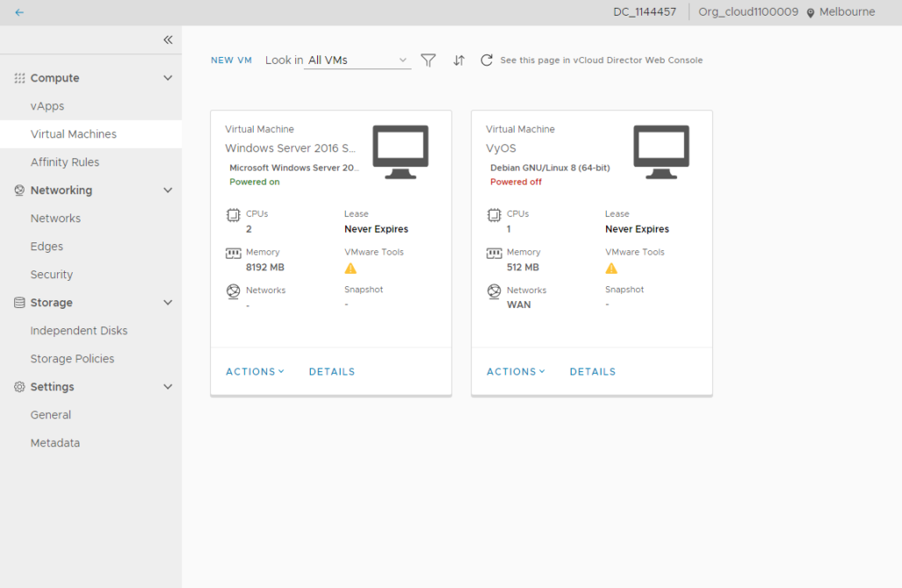Open ACTIONS menu on Windows Server card
The image size is (902, 588).
[255, 372]
